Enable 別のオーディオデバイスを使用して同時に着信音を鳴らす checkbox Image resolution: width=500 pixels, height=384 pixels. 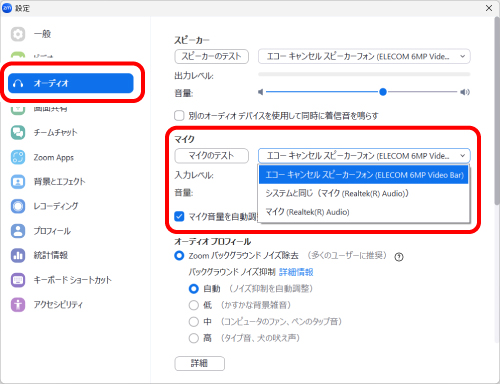pyautogui.click(x=179, y=116)
